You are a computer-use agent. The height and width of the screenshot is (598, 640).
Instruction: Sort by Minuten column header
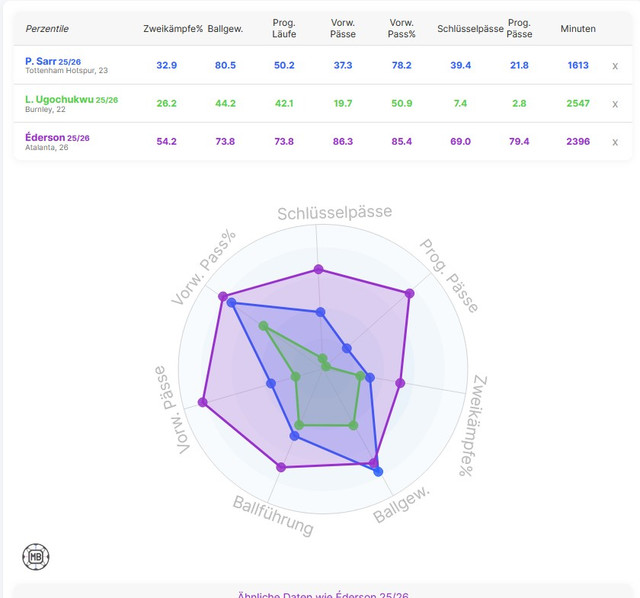(x=578, y=29)
